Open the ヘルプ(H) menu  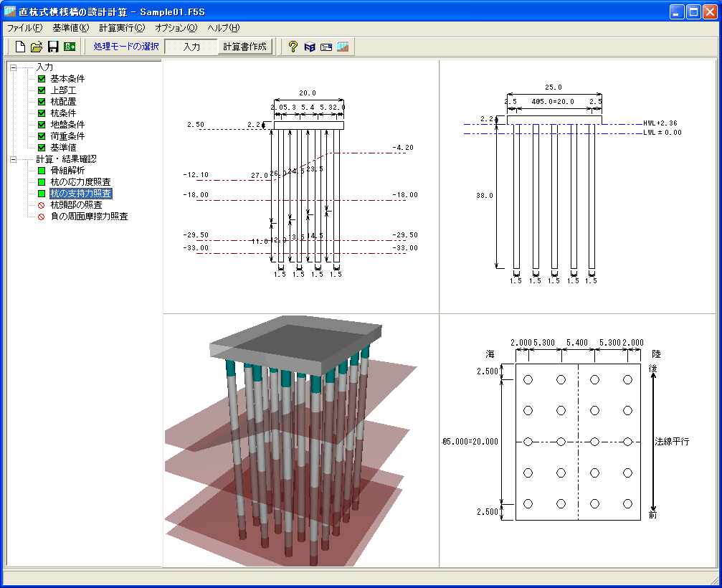pyautogui.click(x=223, y=28)
